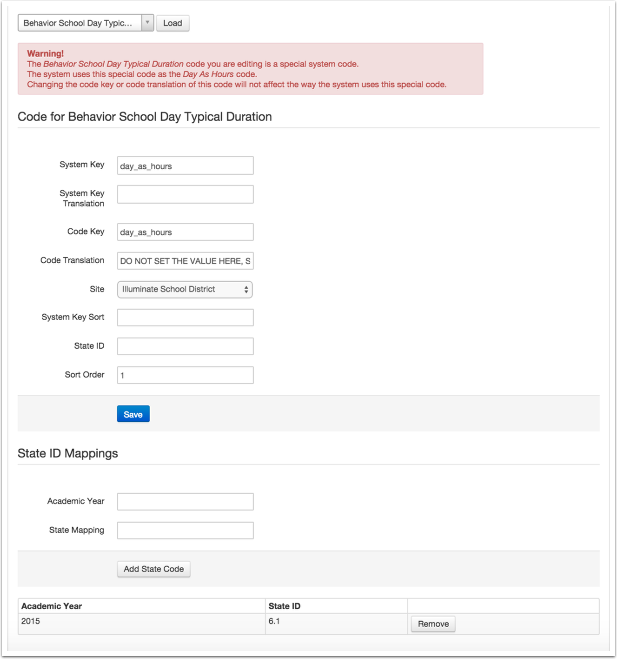The width and height of the screenshot is (617, 659).
Task: Open the Site dropdown showing Illuminate School District
Action: click(x=185, y=290)
